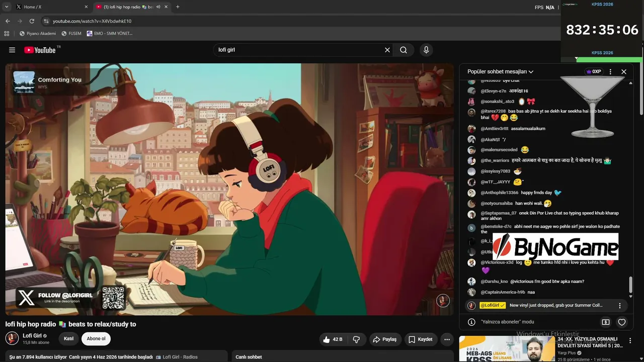The image size is (644, 362).
Task: Click the video's channel watermark avatar
Action: tap(443, 301)
